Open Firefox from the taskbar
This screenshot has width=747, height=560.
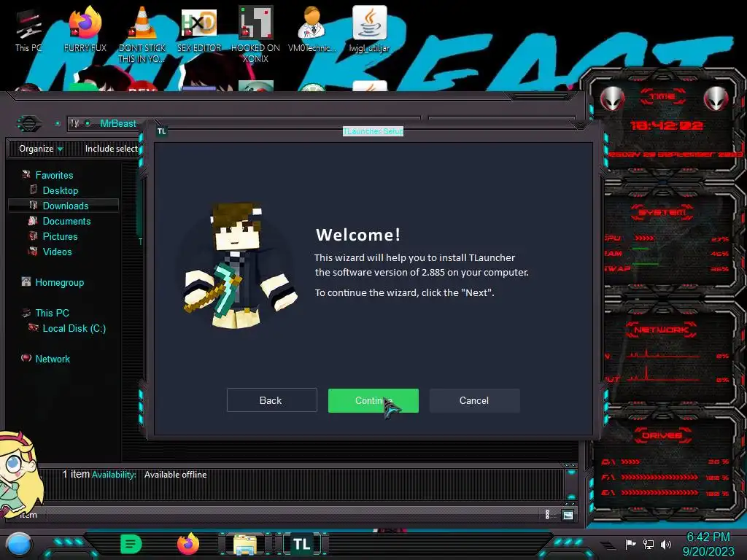click(x=188, y=544)
